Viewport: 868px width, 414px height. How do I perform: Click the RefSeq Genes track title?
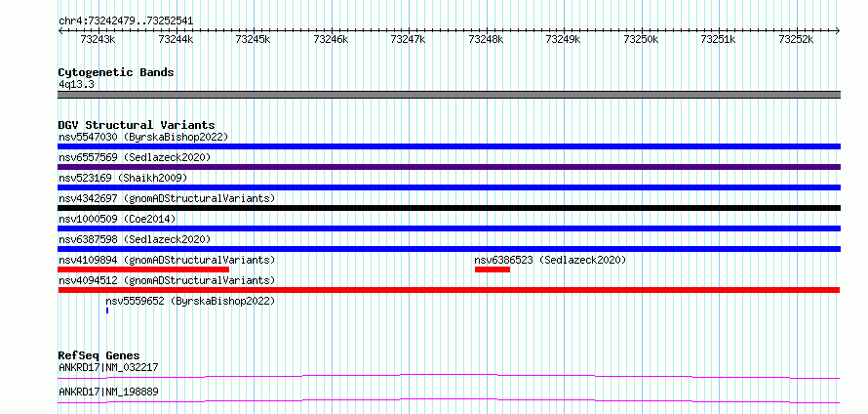pyautogui.click(x=99, y=355)
